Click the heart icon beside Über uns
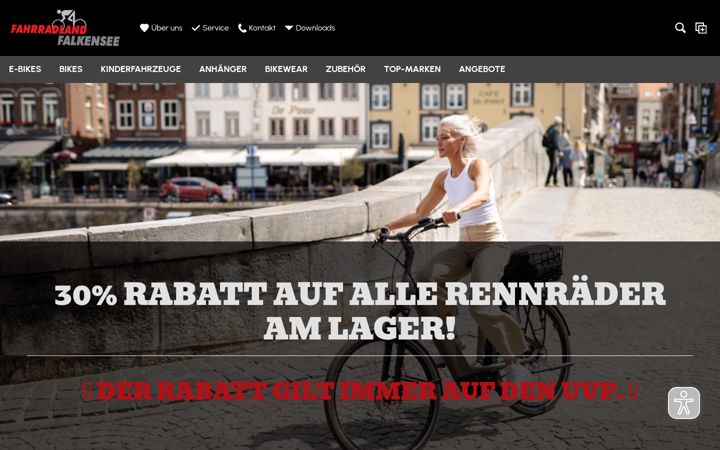The image size is (720, 450). [144, 28]
